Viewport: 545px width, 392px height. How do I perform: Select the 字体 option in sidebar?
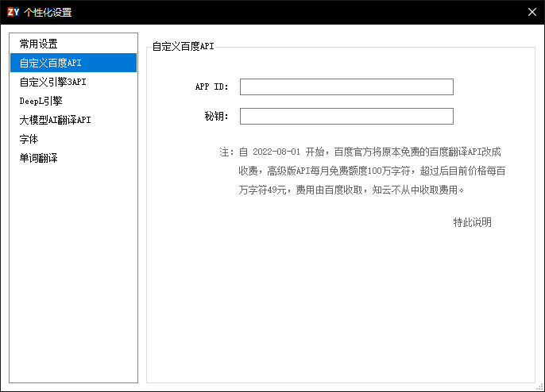coord(29,139)
